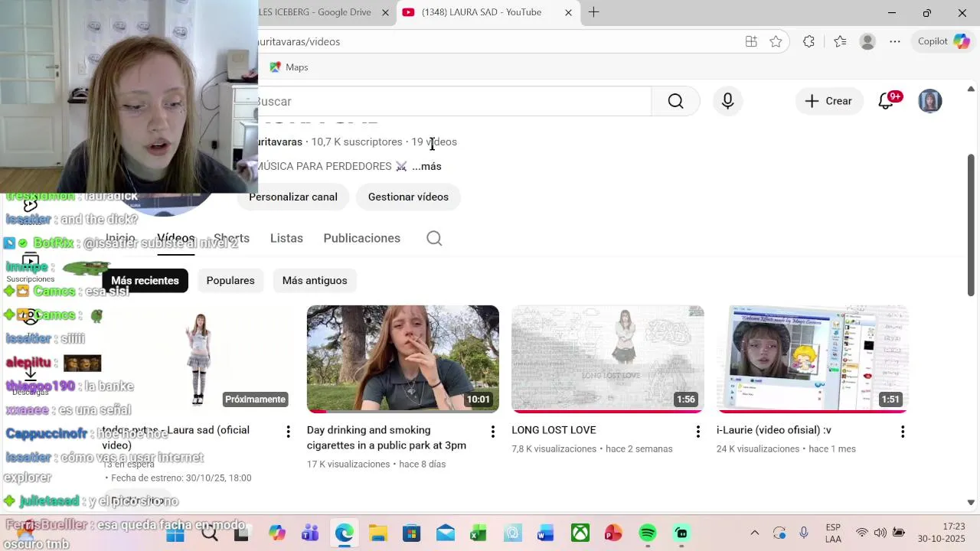The image size is (980, 551).
Task: Click the i-Laurie video thumbnail
Action: (x=812, y=359)
